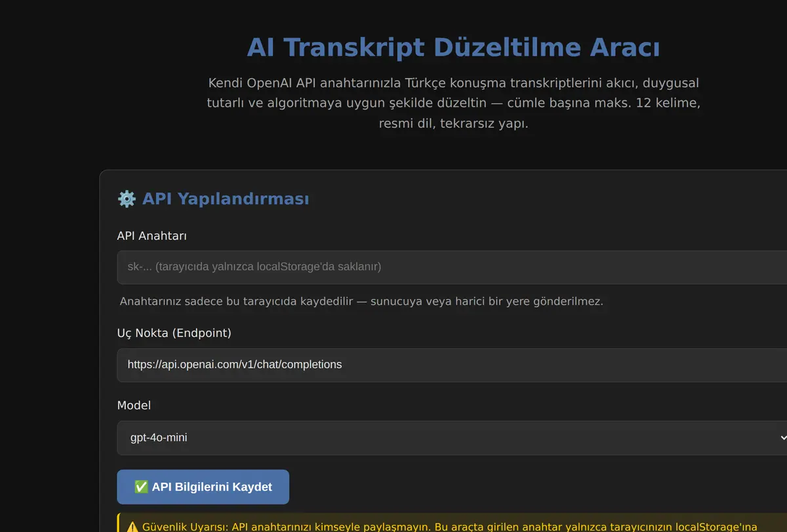Click the description paragraph starting 'Kendi OpenAI API'
The width and height of the screenshot is (787, 532).
coord(453,104)
